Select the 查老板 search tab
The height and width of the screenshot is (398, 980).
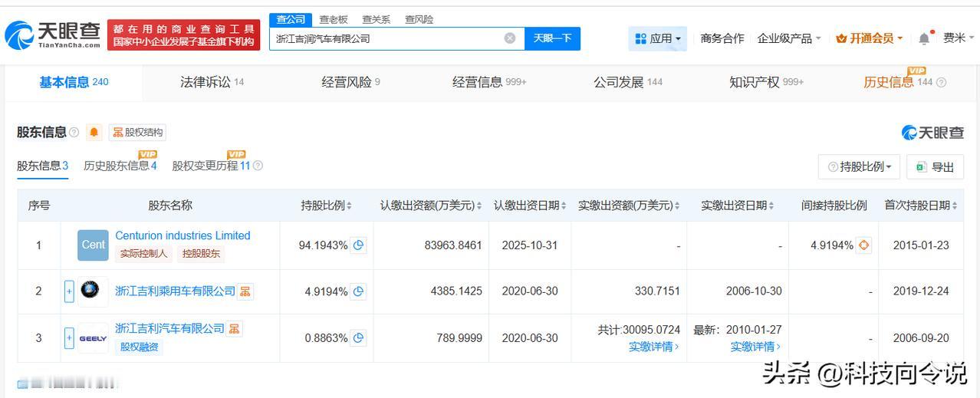pyautogui.click(x=334, y=19)
